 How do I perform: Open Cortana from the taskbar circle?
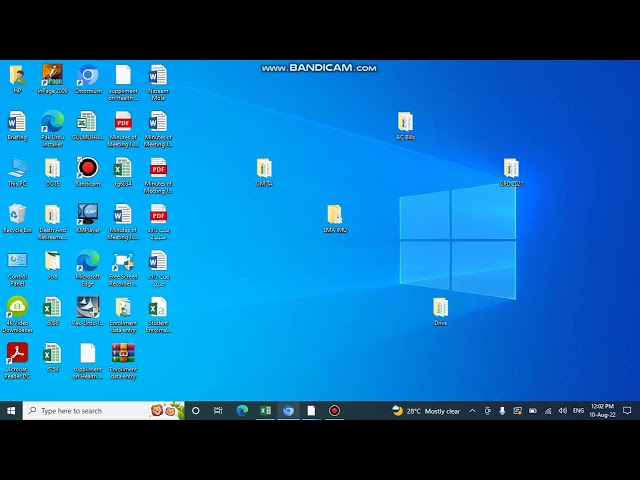pos(196,411)
